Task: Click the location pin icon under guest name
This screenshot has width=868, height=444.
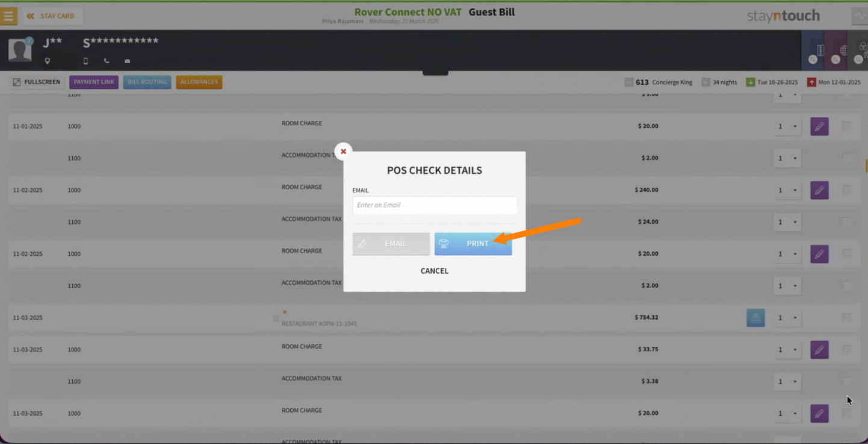Action: [x=48, y=61]
